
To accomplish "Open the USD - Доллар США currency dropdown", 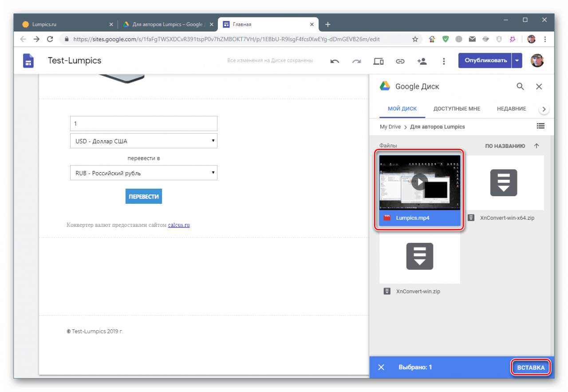I will pyautogui.click(x=144, y=141).
